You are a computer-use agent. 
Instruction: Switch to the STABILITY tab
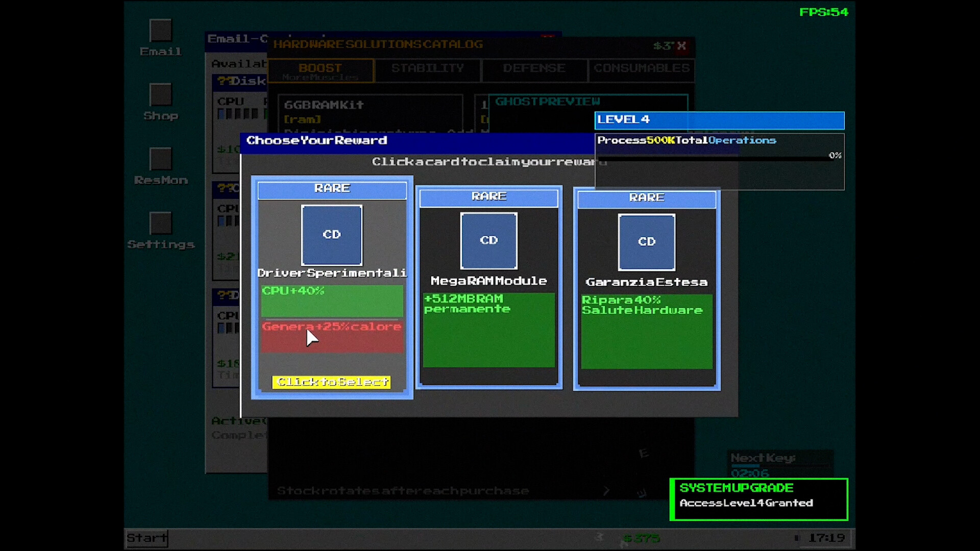point(428,68)
